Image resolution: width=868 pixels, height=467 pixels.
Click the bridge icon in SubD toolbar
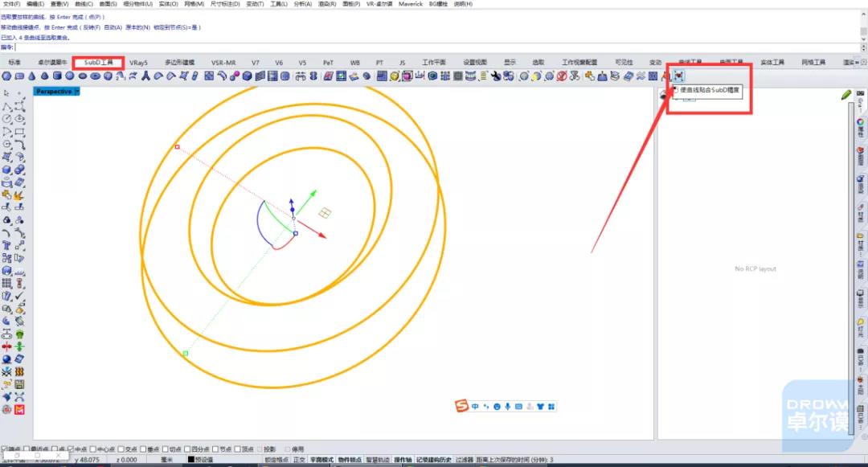tap(300, 76)
